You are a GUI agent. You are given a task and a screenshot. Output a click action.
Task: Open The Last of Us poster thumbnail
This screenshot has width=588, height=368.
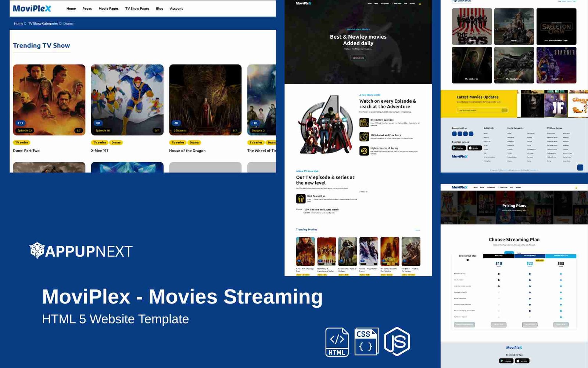[472, 65]
